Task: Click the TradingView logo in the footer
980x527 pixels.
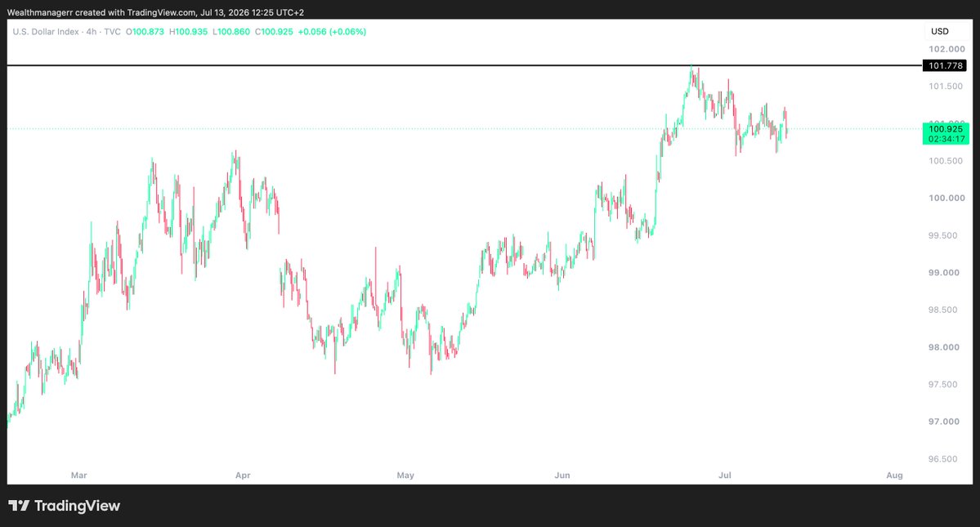Action: (x=64, y=506)
